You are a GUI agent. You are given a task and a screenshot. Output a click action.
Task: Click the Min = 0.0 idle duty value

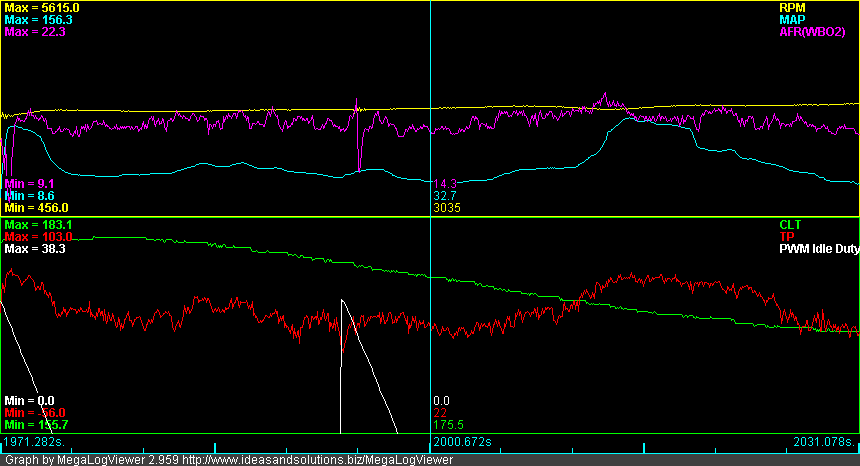(29, 401)
